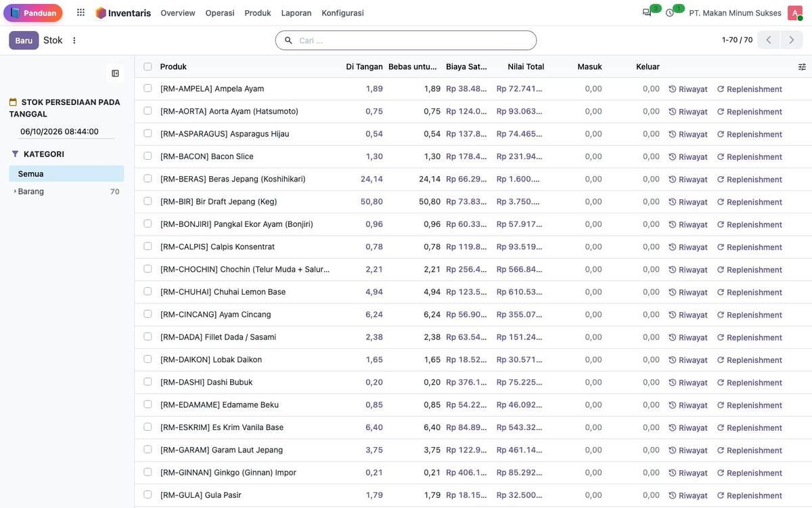Open the Laporan dropdown menu
Viewport: 812px width, 508px height.
pyautogui.click(x=296, y=13)
